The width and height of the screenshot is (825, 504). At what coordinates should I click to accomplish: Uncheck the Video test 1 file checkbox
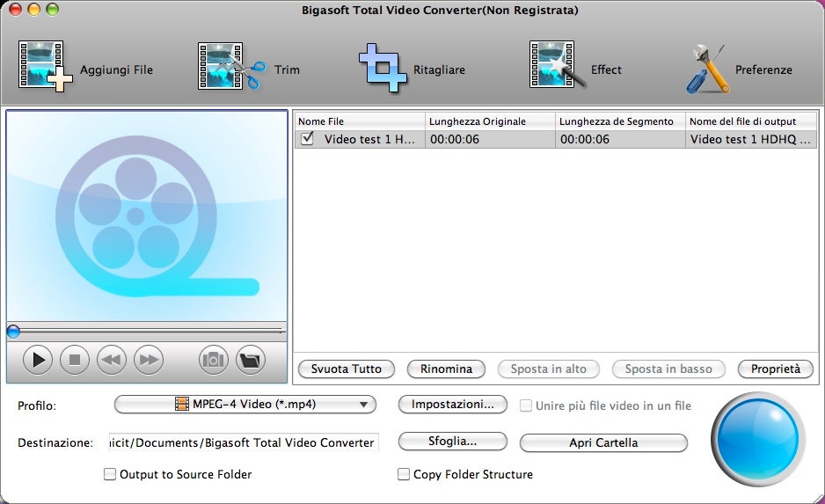click(307, 138)
